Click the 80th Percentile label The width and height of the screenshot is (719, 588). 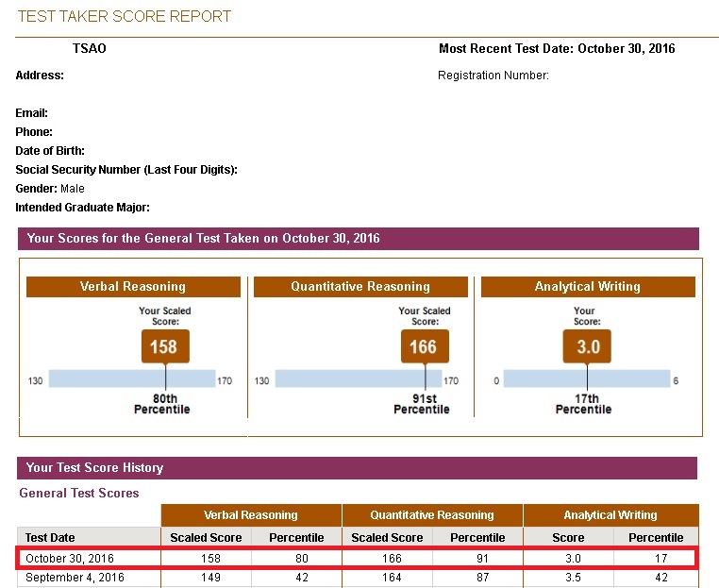tap(162, 404)
